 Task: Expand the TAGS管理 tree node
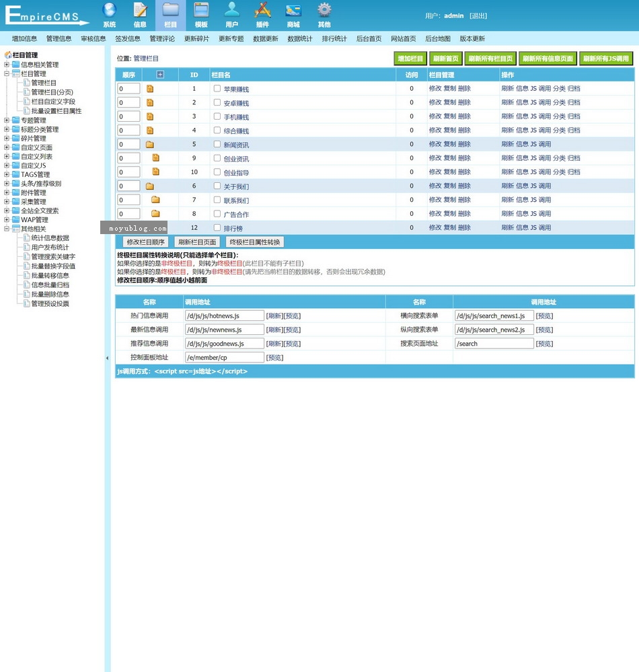tap(7, 174)
